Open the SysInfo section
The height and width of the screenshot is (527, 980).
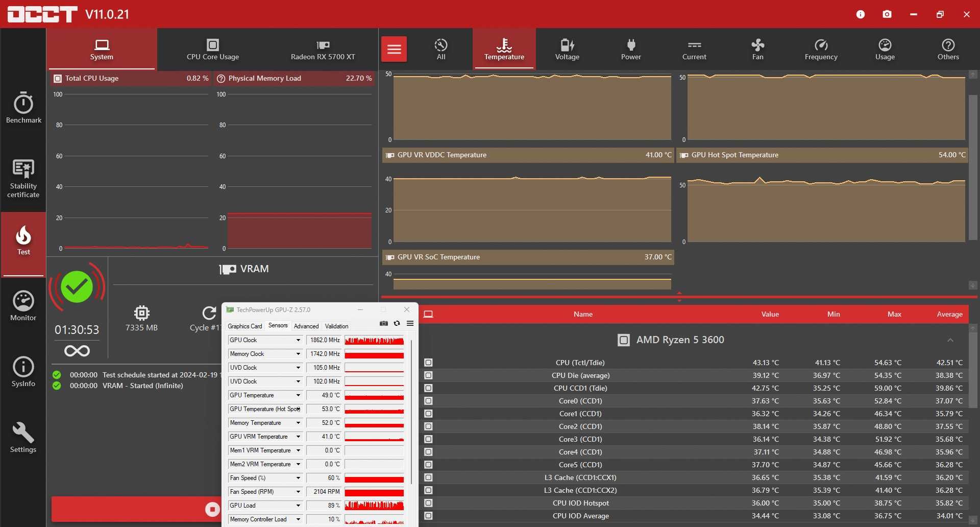(x=23, y=372)
